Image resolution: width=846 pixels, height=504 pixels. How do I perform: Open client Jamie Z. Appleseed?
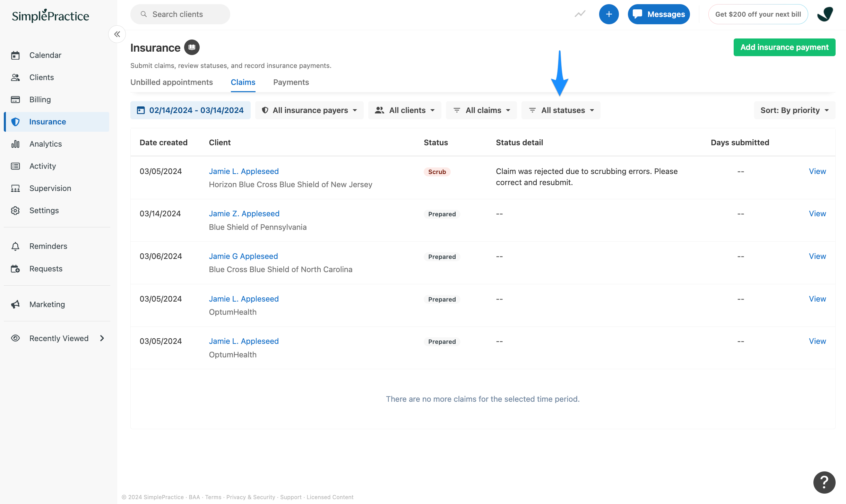(x=244, y=214)
